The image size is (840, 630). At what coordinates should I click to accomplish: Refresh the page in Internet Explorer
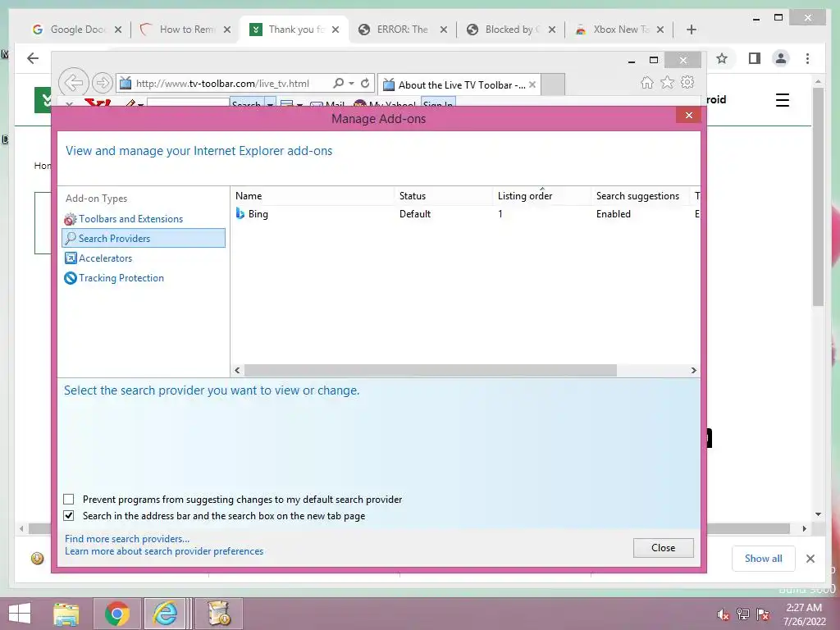pos(365,83)
